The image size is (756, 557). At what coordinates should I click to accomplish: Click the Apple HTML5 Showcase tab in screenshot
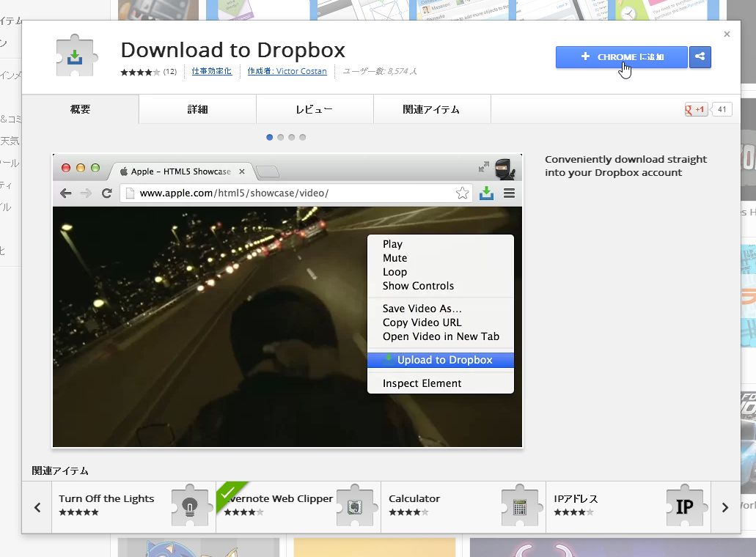(181, 171)
